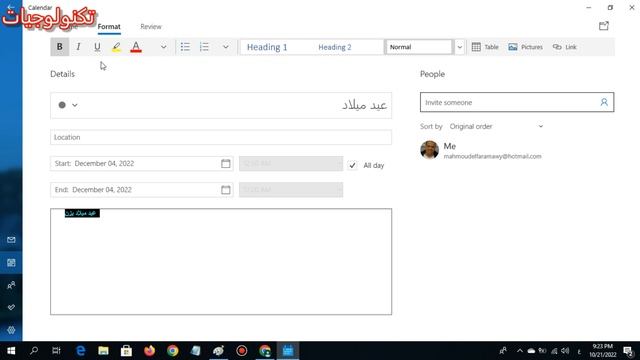This screenshot has height=360, width=640.
Task: Toggle Italic formatting button
Action: [x=78, y=47]
